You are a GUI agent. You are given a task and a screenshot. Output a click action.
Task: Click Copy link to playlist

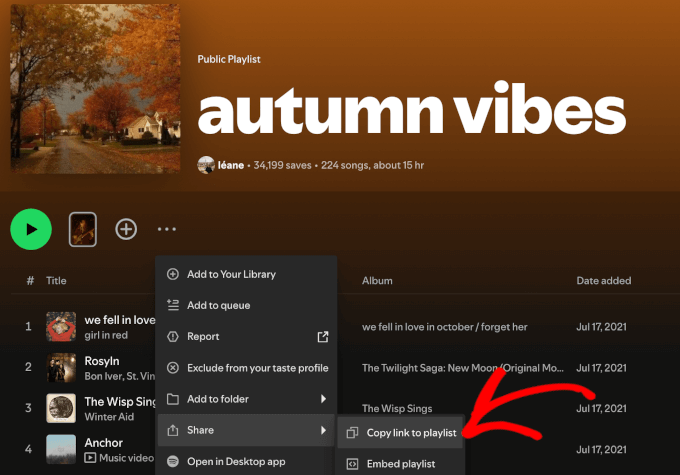point(412,433)
